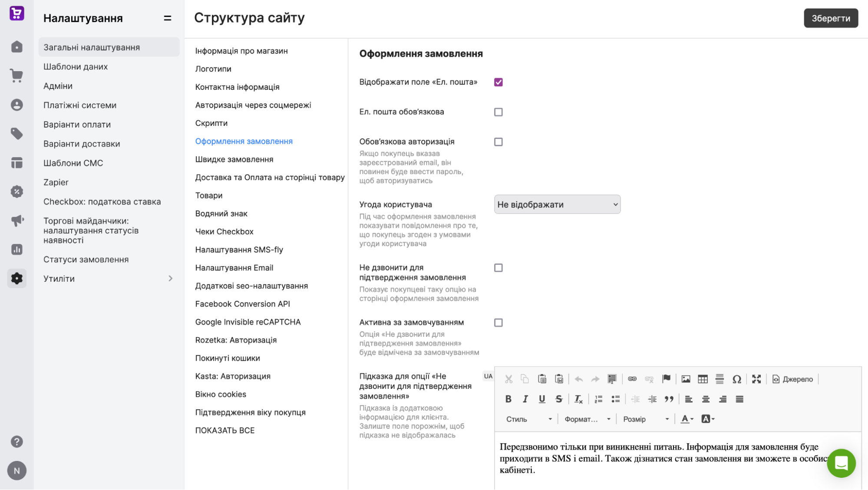Open the Угода користувача dropdown
Image resolution: width=868 pixels, height=490 pixels.
pos(557,204)
